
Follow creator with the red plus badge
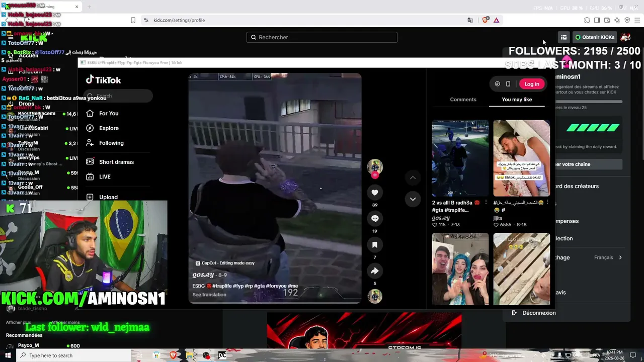[x=375, y=175]
